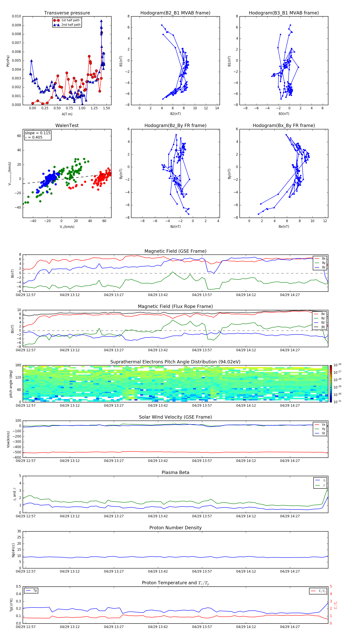The height and width of the screenshot is (644, 351).
Task: Click the "Transverse pressure" plot title
Action: [67, 13]
